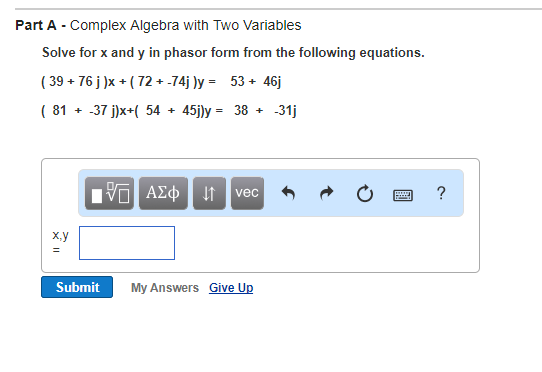Undo the last equation edit
The height and width of the screenshot is (372, 542).
(x=288, y=193)
